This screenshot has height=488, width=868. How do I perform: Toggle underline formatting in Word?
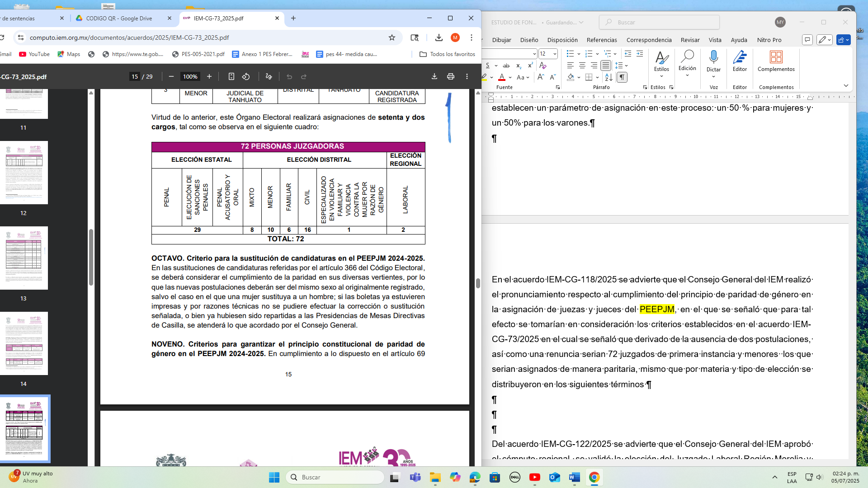pos(488,66)
